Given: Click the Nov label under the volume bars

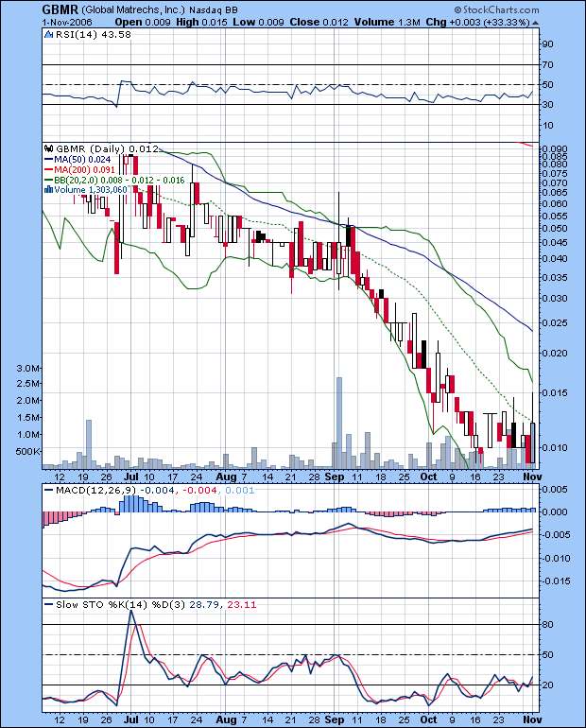Looking at the screenshot, I should point(532,477).
